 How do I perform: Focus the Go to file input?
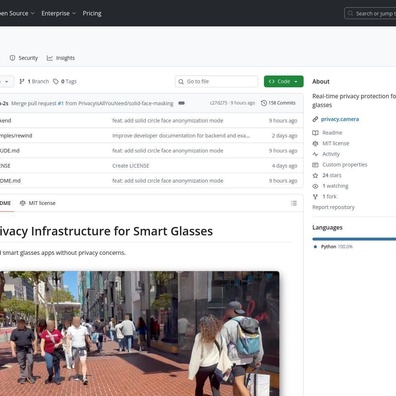click(x=216, y=81)
